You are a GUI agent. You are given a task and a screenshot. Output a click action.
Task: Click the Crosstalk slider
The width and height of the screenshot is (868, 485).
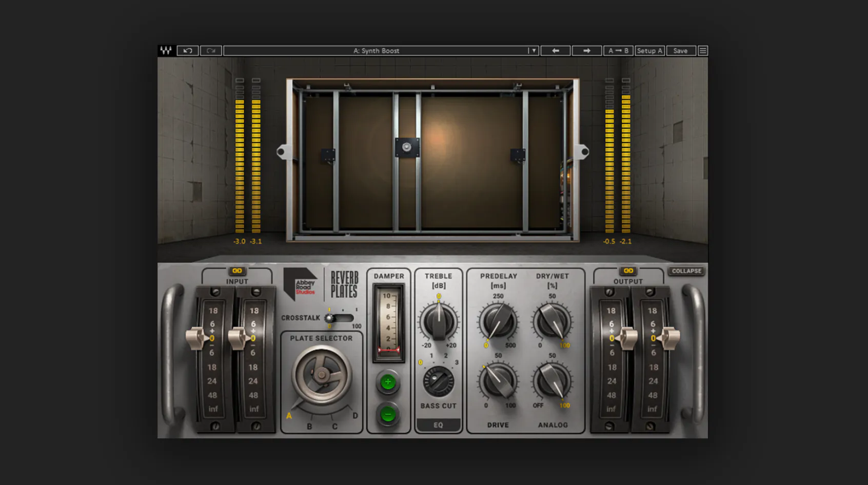pyautogui.click(x=339, y=318)
